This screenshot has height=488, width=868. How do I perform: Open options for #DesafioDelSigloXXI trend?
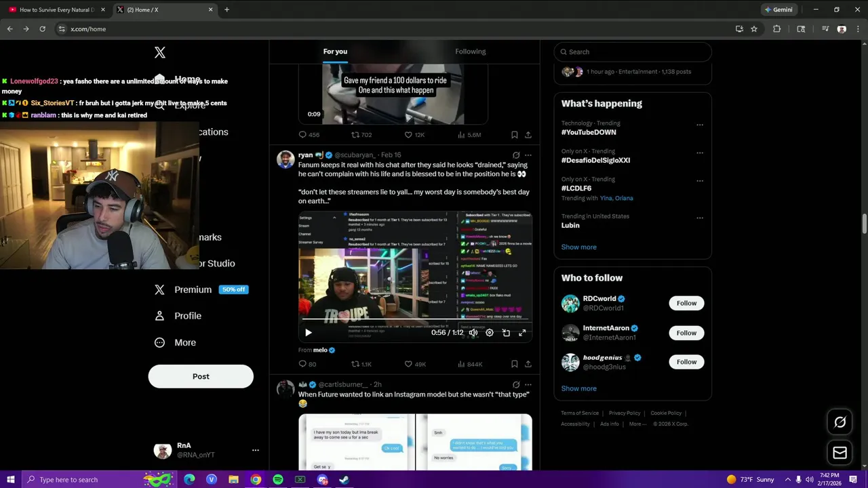coord(700,152)
